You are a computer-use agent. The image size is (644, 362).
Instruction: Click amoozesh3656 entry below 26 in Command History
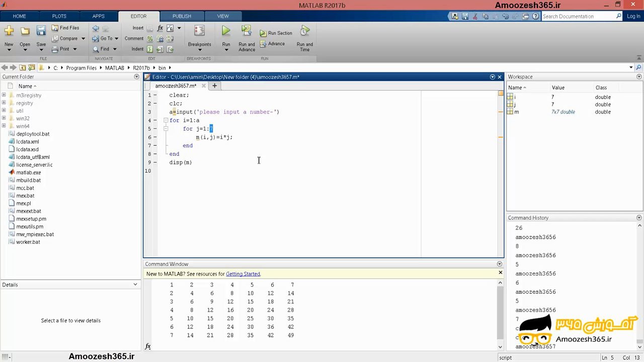[x=535, y=237]
